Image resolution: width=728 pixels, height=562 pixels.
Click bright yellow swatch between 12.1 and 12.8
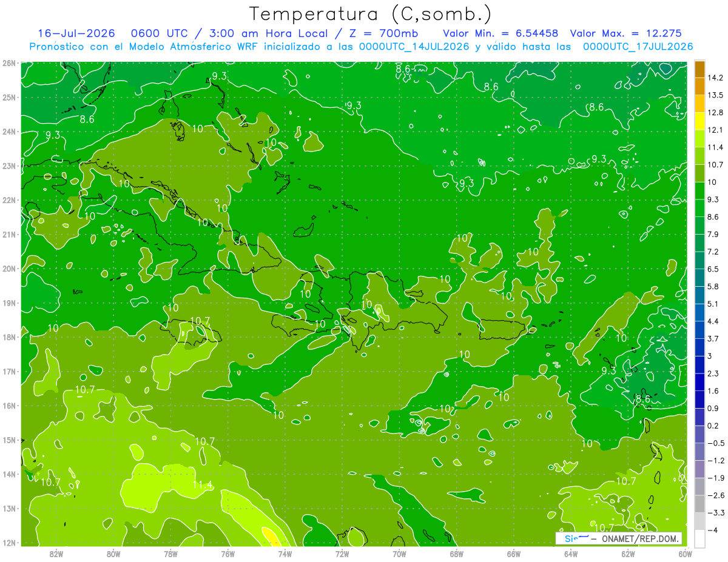pos(699,121)
